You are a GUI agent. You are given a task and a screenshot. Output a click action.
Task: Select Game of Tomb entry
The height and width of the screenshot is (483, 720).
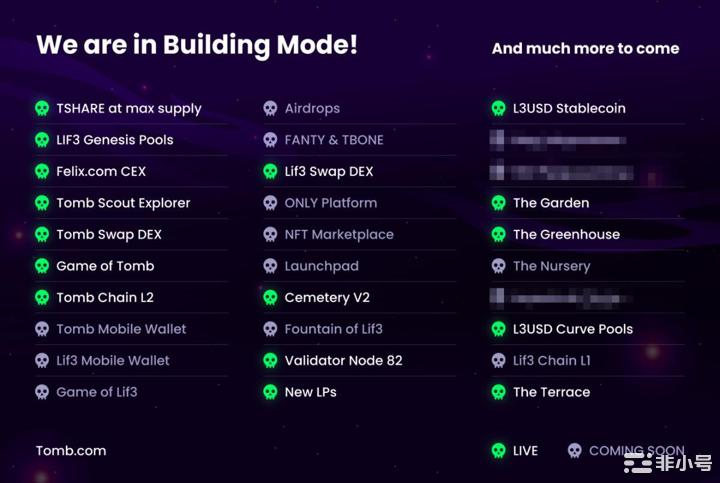[105, 267]
